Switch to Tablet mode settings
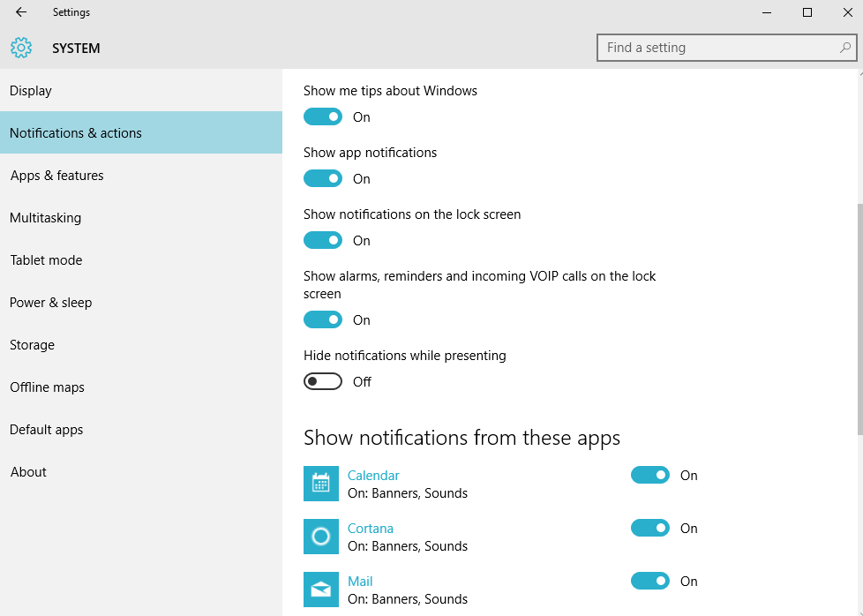The width and height of the screenshot is (863, 616). click(141, 259)
